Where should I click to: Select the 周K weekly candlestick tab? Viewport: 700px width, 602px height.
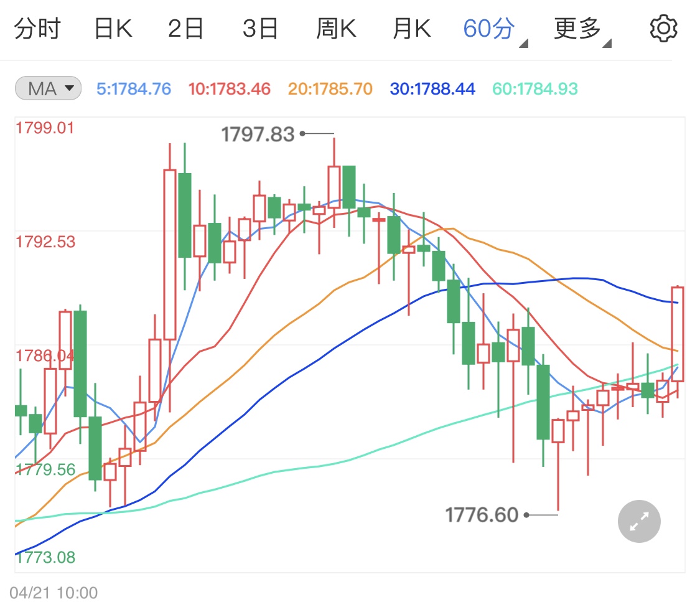coord(336,29)
